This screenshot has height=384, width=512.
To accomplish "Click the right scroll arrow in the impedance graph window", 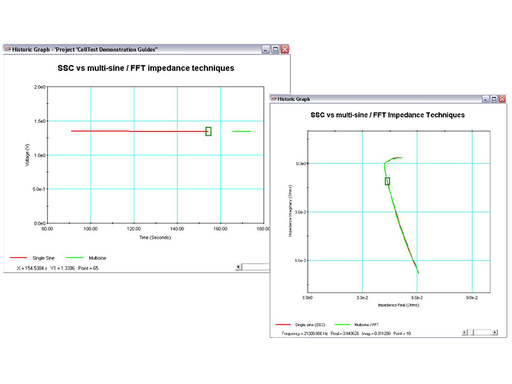I will (x=495, y=332).
